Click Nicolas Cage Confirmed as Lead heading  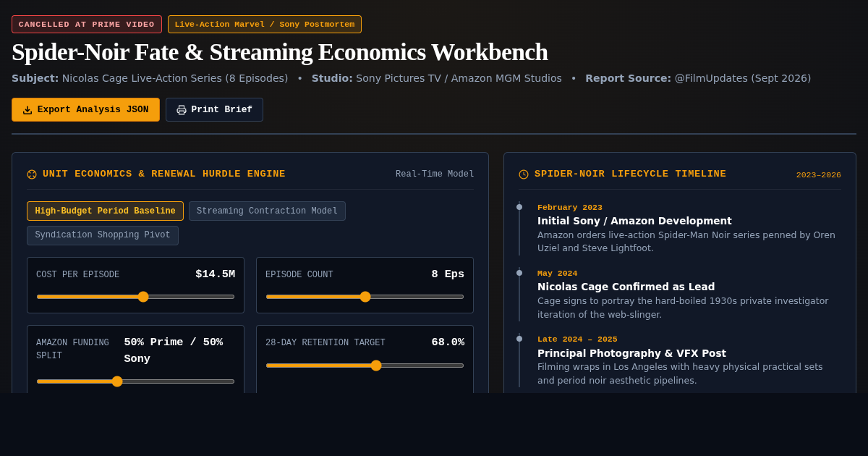tap(626, 287)
